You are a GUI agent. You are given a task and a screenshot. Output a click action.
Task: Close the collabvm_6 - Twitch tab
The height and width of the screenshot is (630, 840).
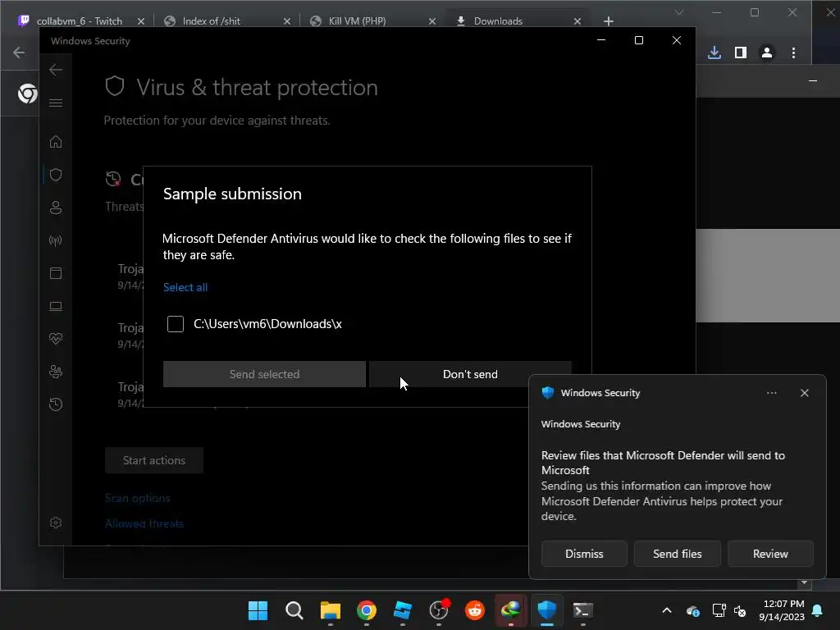(x=141, y=21)
